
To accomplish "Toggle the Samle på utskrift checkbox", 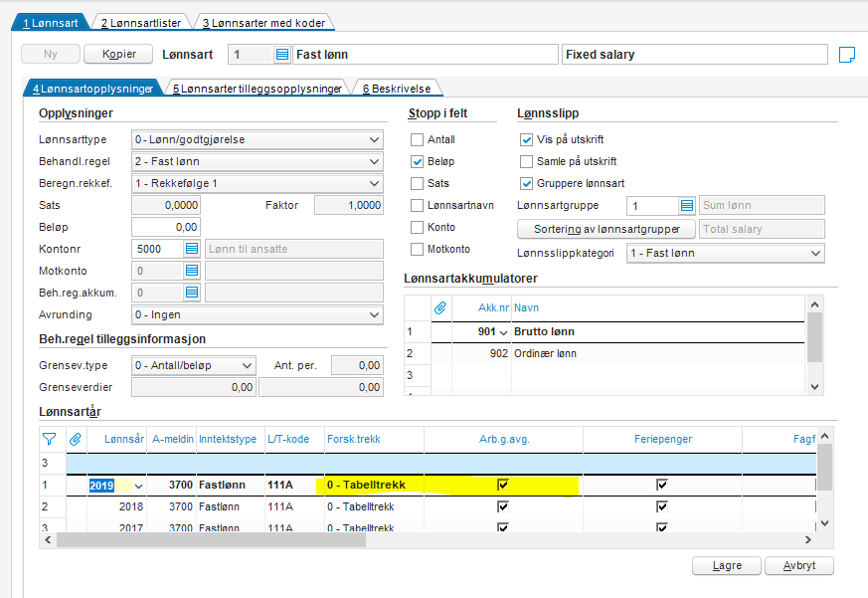I will pyautogui.click(x=527, y=162).
